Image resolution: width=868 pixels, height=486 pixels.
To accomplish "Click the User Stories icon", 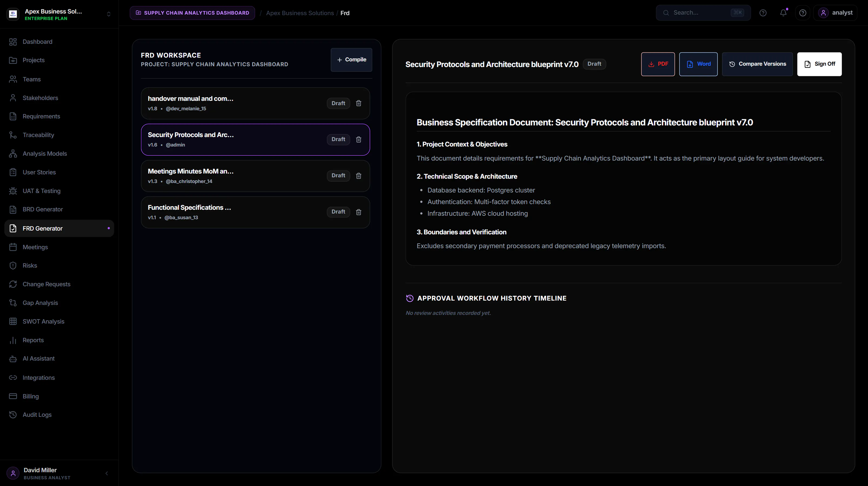I will 13,172.
